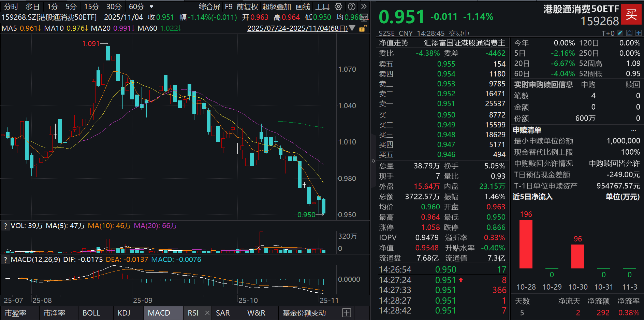Expand the toolbar overflow chevron after 工具

364,6
